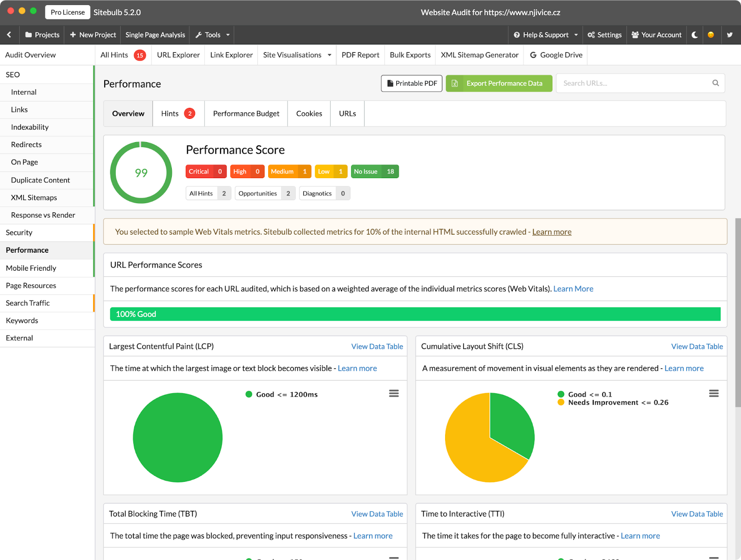Open the Help & Support dropdown
The width and height of the screenshot is (741, 560).
point(545,35)
